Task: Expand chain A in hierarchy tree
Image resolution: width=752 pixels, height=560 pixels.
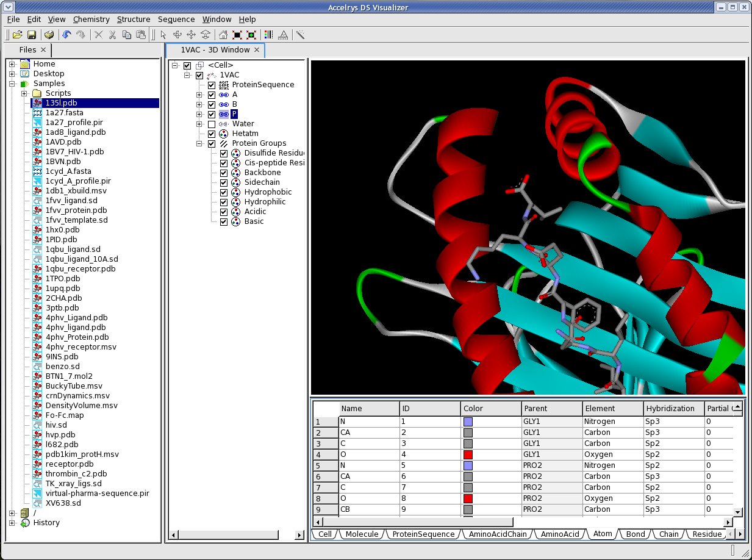Action: (199, 95)
